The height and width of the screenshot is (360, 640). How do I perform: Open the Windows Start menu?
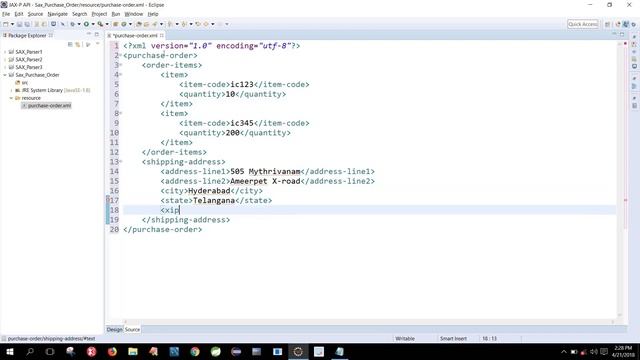(9, 351)
